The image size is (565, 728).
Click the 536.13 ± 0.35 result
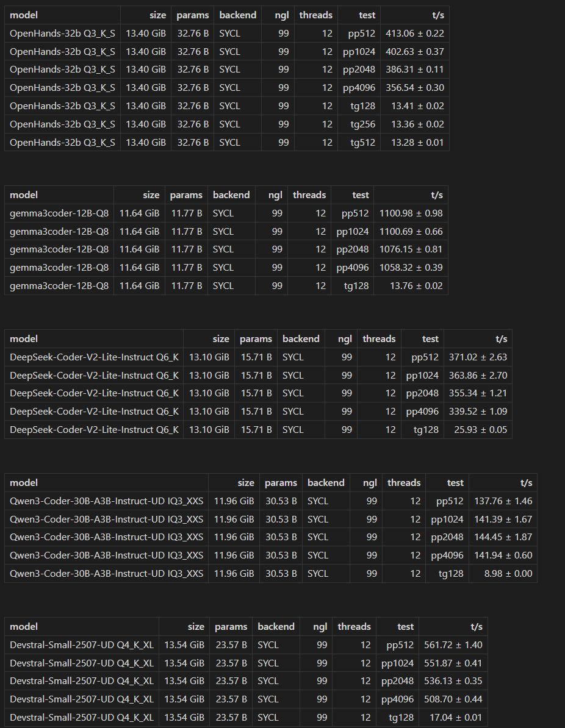[453, 681]
